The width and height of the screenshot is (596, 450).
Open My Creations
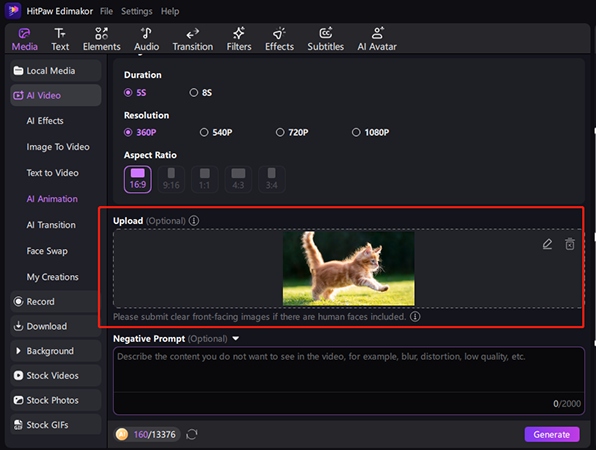pyautogui.click(x=52, y=277)
